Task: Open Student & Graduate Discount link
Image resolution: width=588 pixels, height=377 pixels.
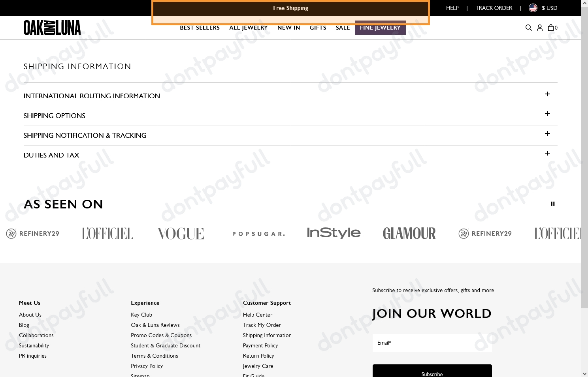Action: [166, 345]
